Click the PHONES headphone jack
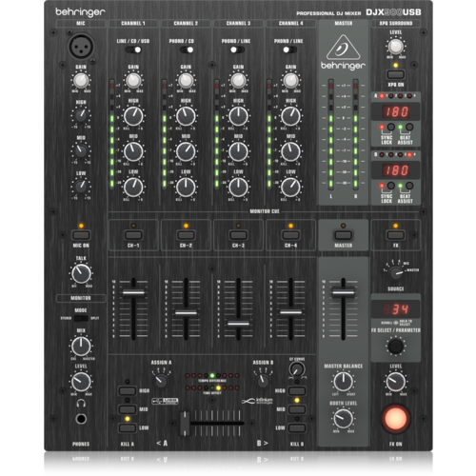The width and height of the screenshot is (476, 476). point(81,419)
